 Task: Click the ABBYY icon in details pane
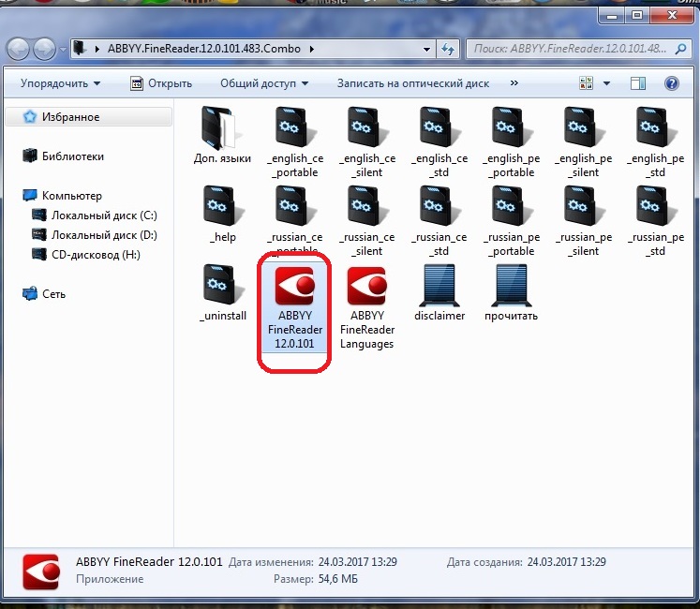(41, 572)
